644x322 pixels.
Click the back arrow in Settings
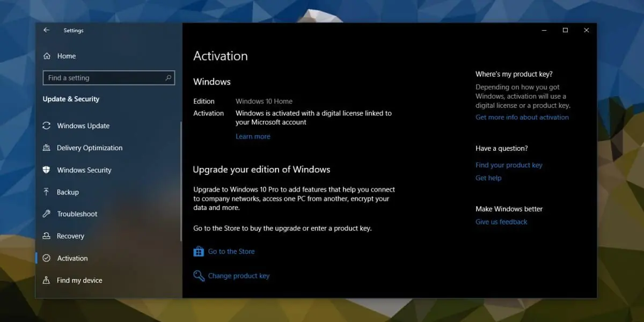[46, 31]
